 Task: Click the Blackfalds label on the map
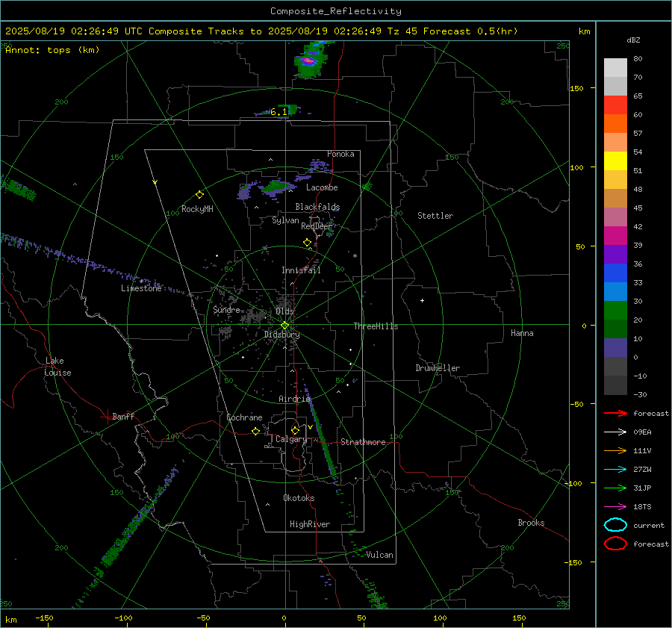317,207
